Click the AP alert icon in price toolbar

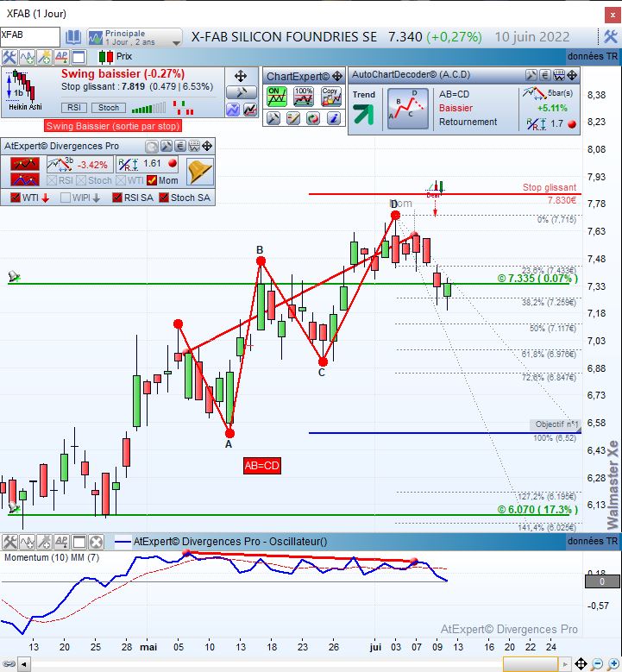pyautogui.click(x=61, y=57)
